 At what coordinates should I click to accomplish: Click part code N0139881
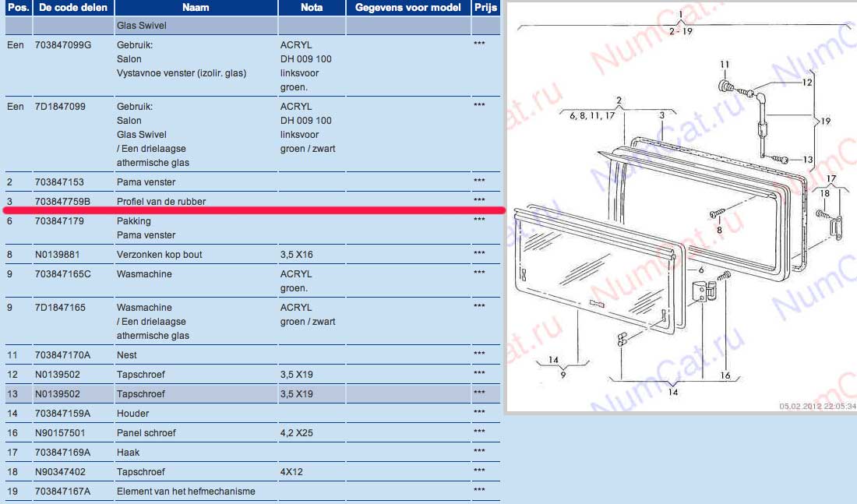57,255
